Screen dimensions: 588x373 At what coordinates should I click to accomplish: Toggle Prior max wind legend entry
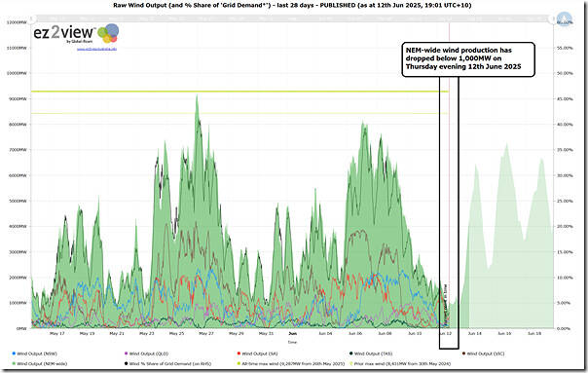[400, 363]
